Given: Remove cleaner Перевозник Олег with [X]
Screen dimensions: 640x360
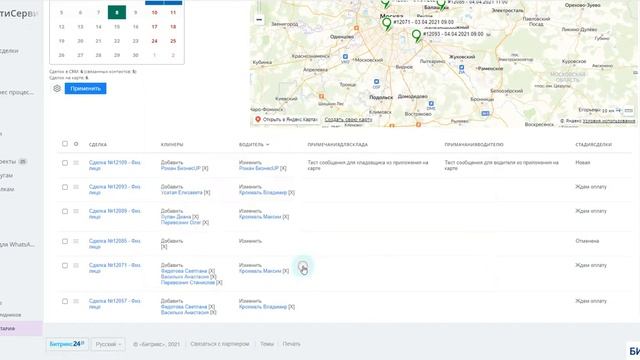Looking at the screenshot, I should coord(206,222).
